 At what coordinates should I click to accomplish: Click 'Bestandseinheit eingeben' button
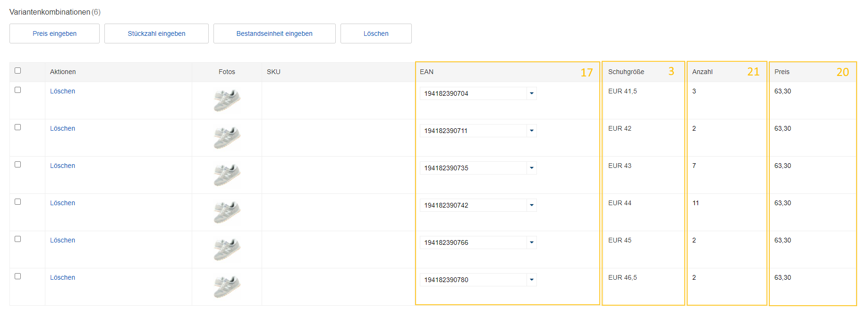(x=274, y=33)
